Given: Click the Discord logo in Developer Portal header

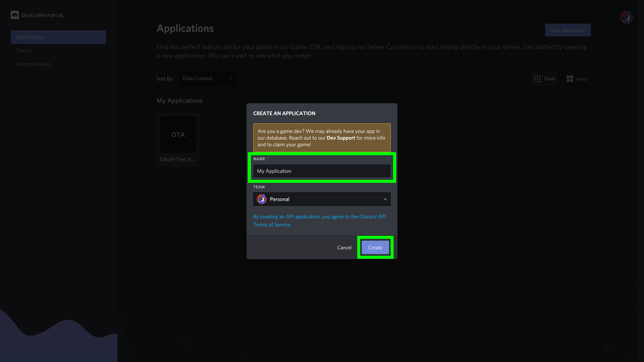Looking at the screenshot, I should pos(15,15).
